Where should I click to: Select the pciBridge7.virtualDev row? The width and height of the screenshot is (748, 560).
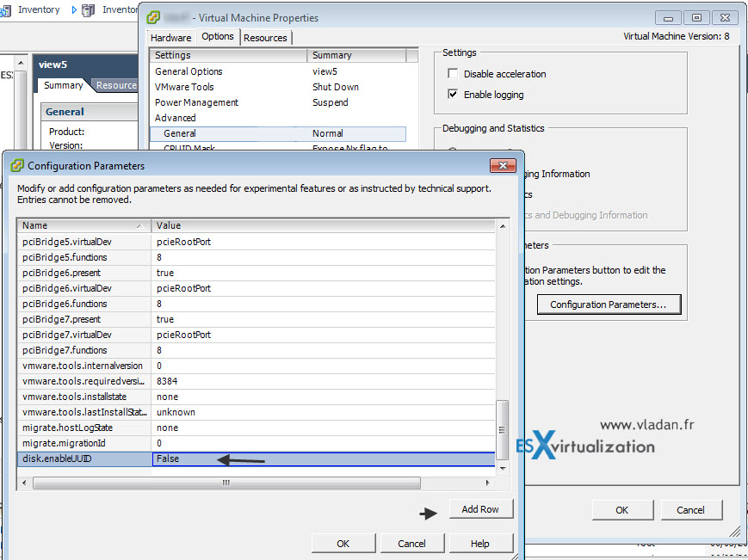(x=257, y=335)
